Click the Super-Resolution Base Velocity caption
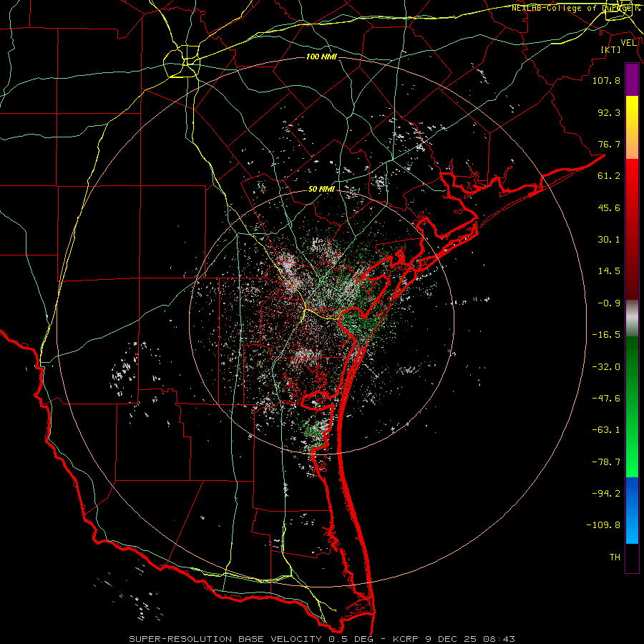The height and width of the screenshot is (644, 644). [321, 639]
